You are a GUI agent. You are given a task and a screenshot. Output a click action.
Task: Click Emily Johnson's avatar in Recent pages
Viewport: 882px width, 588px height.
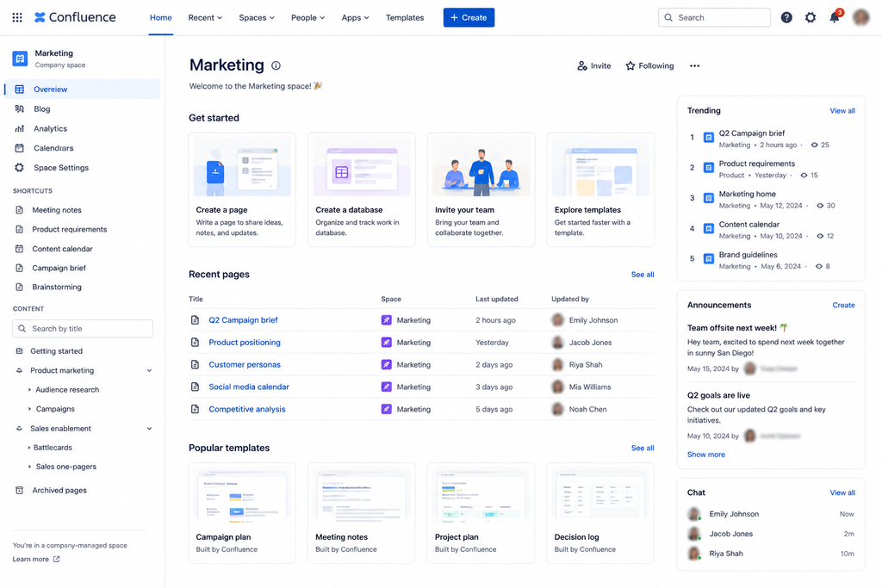pyautogui.click(x=557, y=320)
